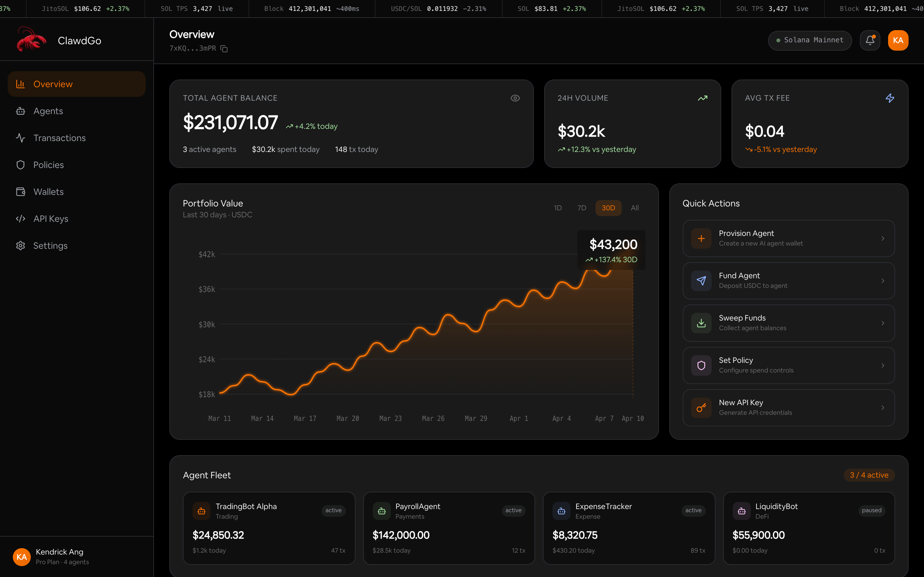924x577 pixels.
Task: Click the Sweep Funds download icon
Action: pos(701,323)
